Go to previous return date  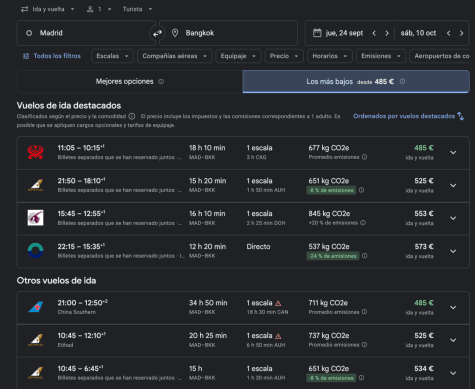449,33
